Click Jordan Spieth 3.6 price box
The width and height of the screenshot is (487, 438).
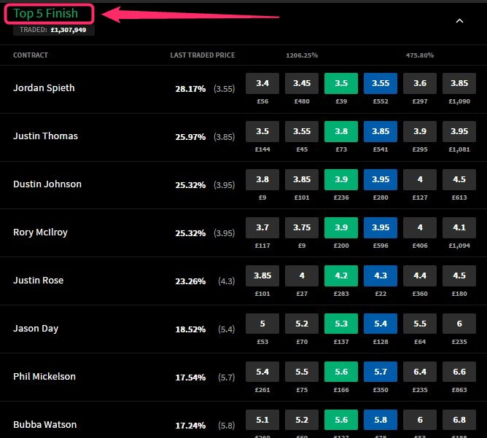(420, 83)
